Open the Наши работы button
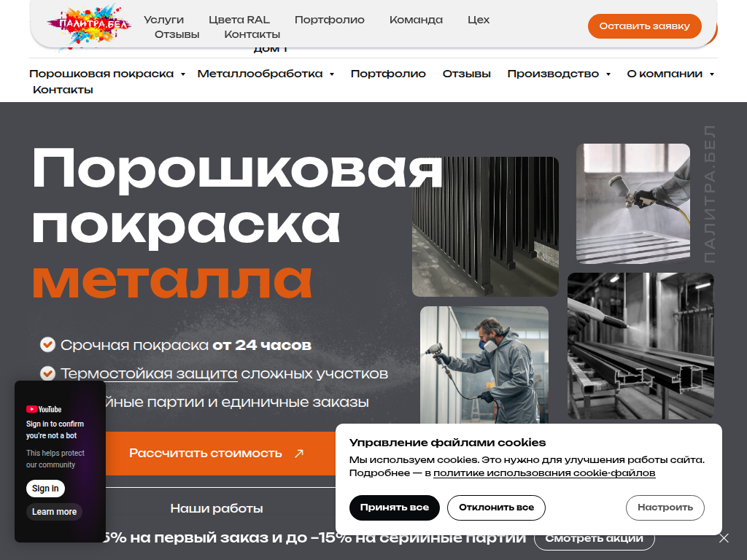The height and width of the screenshot is (560, 747). point(217,508)
